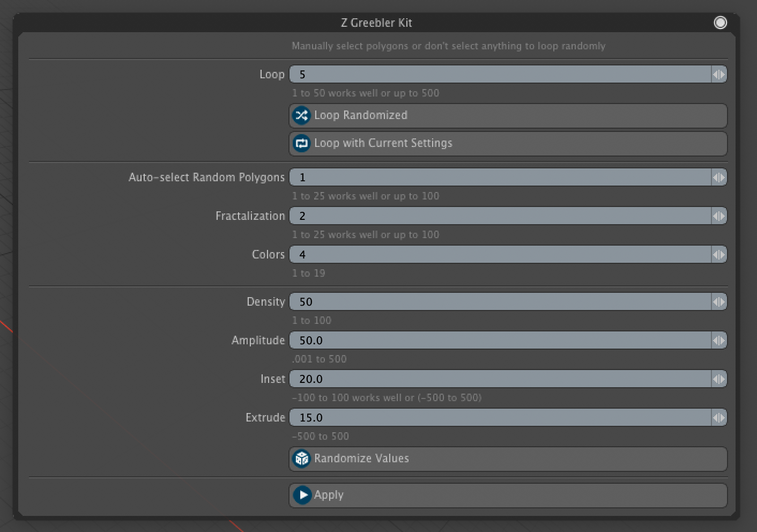Click the Auto-select Random Polygons field
Image resolution: width=757 pixels, height=532 pixels.
pos(500,178)
